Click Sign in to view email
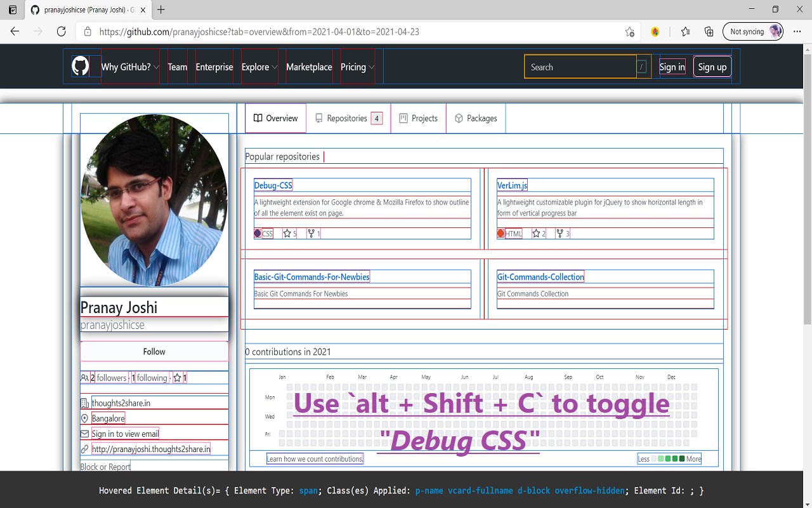This screenshot has width=812, height=508. (x=126, y=434)
